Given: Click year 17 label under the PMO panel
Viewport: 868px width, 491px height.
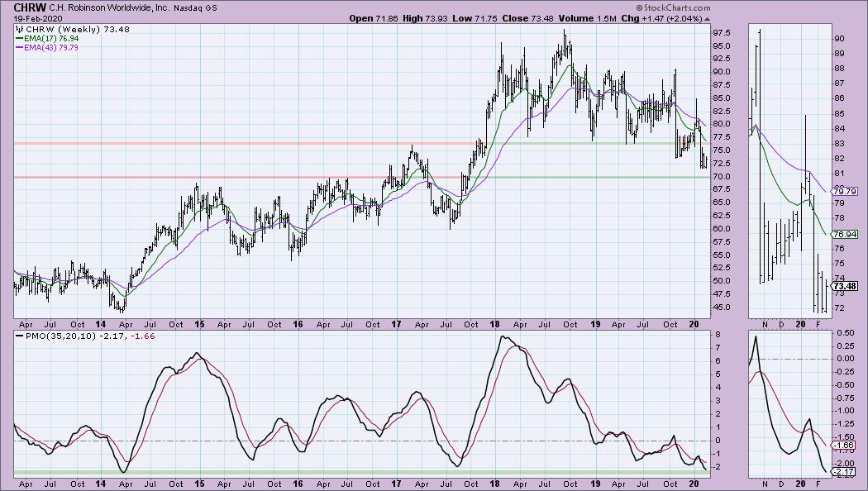Looking at the screenshot, I should (x=396, y=484).
